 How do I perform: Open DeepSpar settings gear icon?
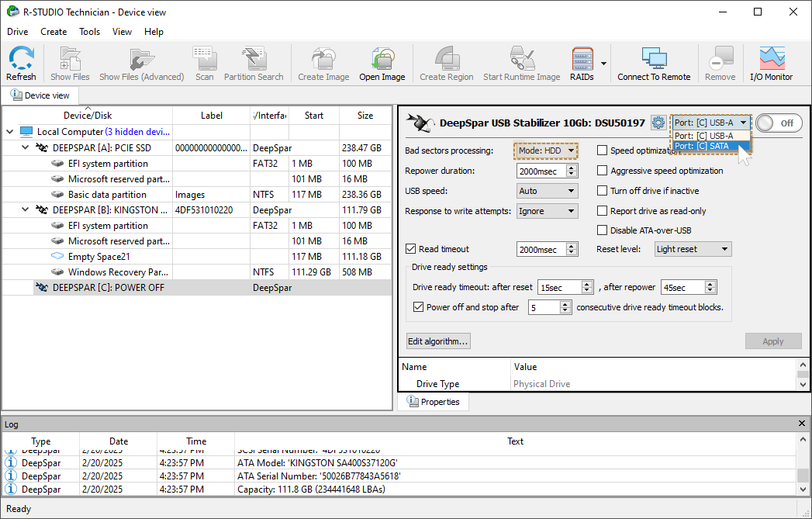click(x=658, y=123)
